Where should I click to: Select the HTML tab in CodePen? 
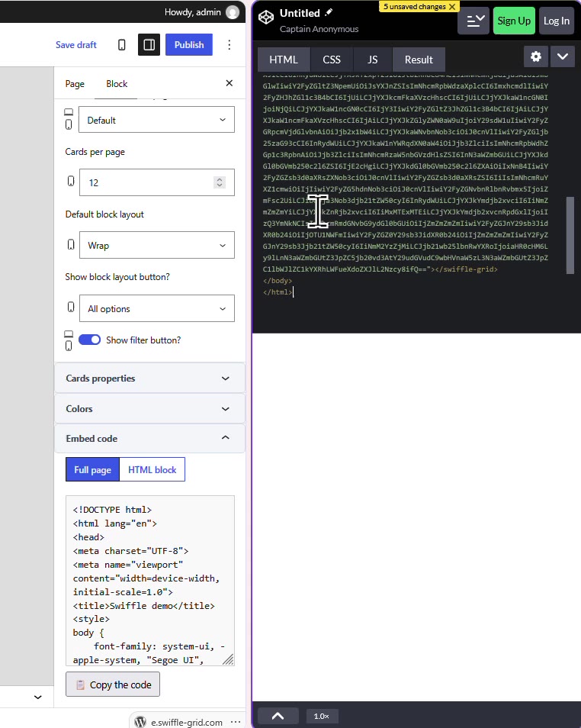[x=284, y=60]
